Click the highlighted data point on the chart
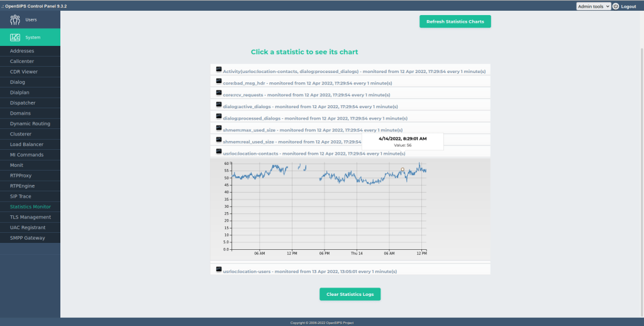The height and width of the screenshot is (326, 644). click(402, 169)
